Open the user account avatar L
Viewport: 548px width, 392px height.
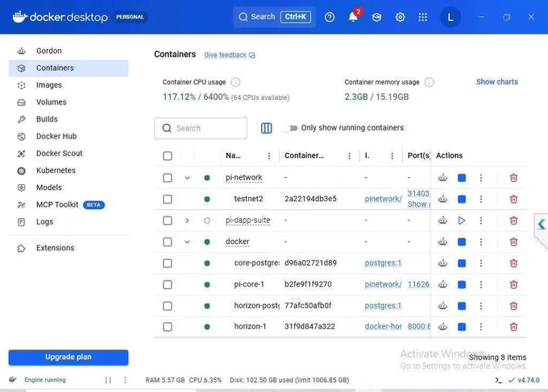tap(450, 17)
